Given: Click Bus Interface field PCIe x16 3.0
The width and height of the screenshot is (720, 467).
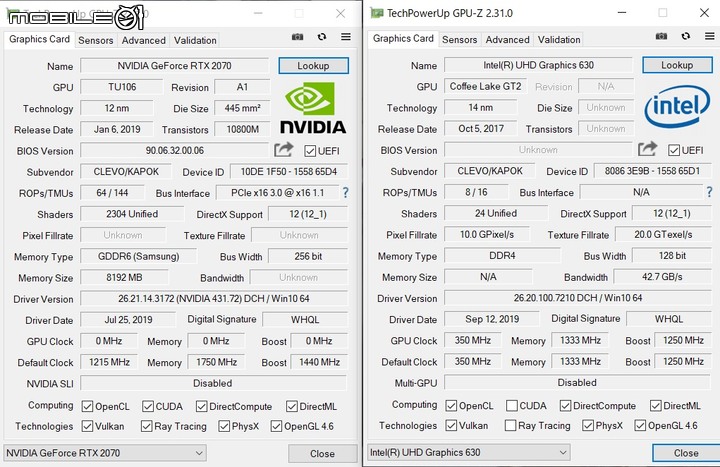Looking at the screenshot, I should (278, 193).
